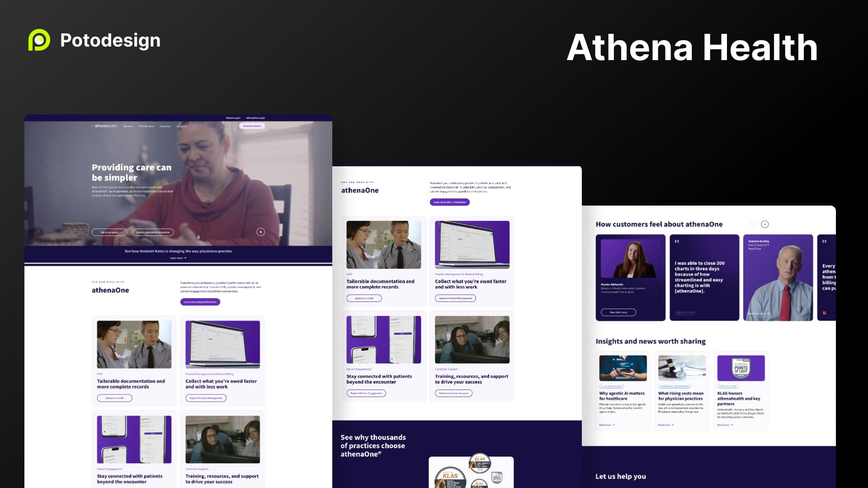
Task: Click Read more on rising costs article
Action: click(666, 425)
